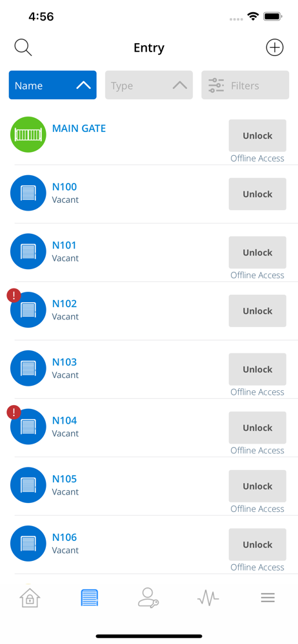Toggle the Name sort order

pyautogui.click(x=53, y=85)
